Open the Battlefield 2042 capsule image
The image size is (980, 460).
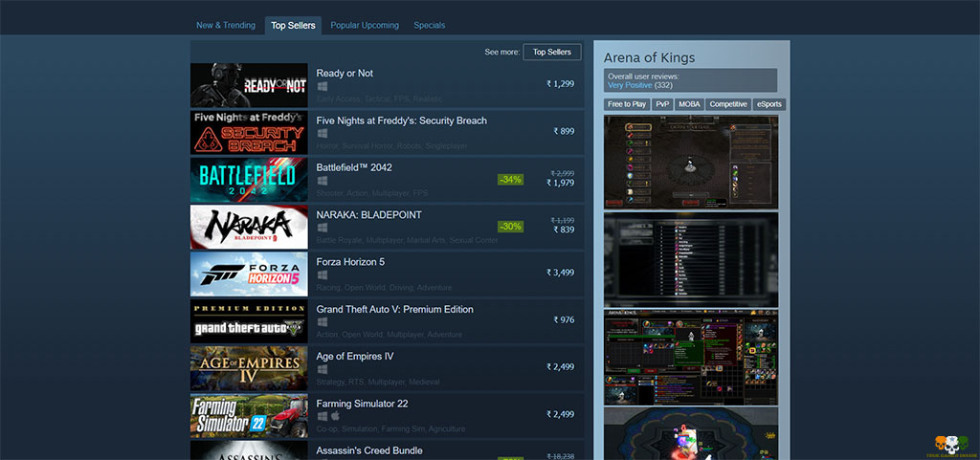(x=249, y=180)
